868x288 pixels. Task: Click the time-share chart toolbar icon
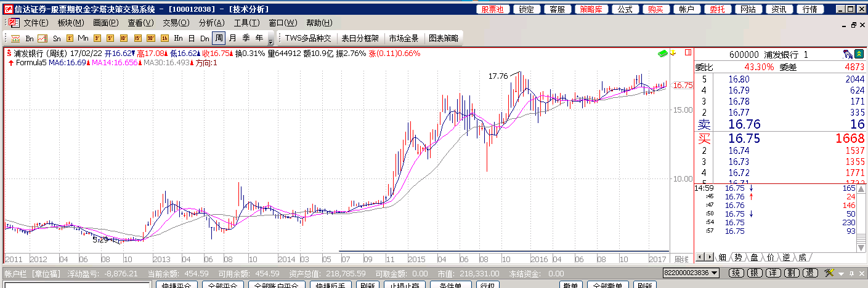17,38
